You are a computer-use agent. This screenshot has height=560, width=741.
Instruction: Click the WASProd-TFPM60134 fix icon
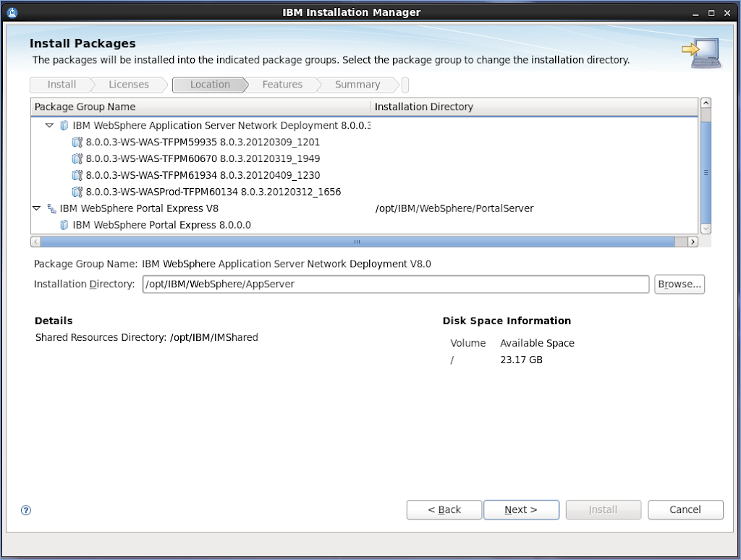(77, 192)
